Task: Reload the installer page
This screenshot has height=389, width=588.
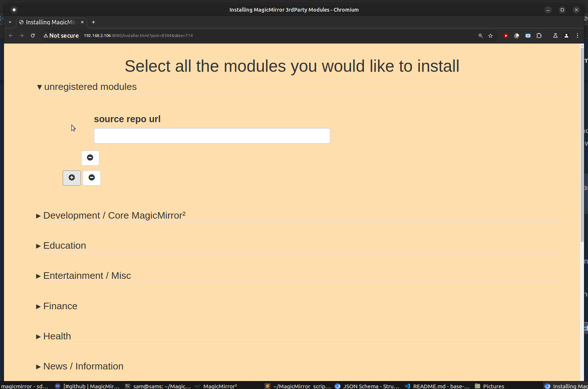Action: coord(33,36)
